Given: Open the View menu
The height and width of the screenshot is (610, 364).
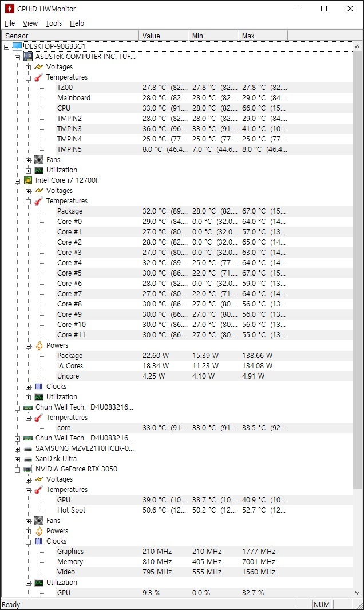Looking at the screenshot, I should [x=30, y=23].
